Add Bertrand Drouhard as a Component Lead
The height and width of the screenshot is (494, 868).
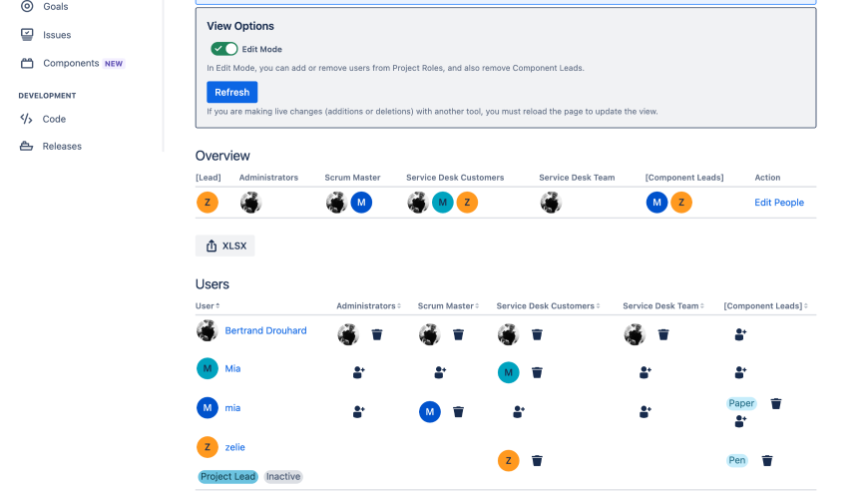tap(740, 335)
